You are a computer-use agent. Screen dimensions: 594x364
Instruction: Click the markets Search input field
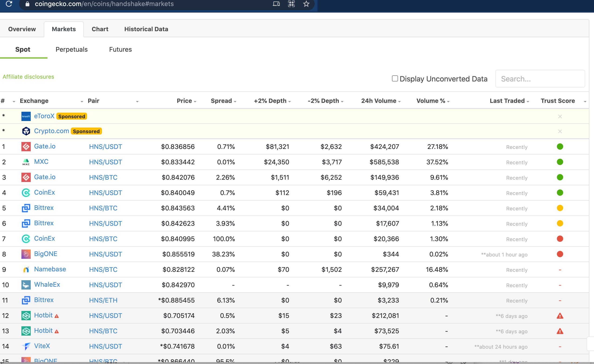click(x=540, y=79)
